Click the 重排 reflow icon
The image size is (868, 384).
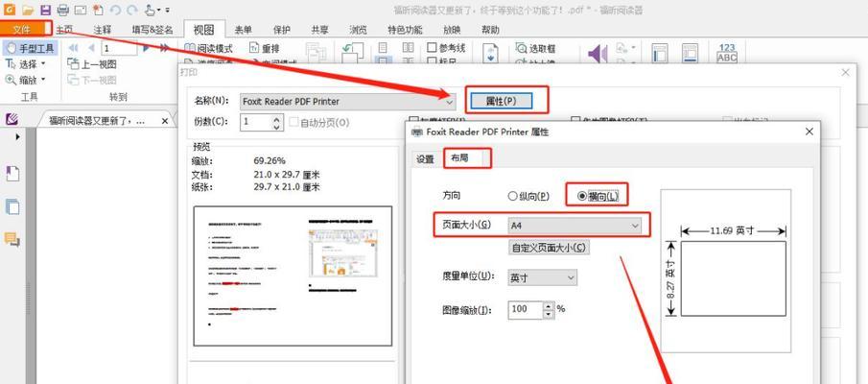pos(265,48)
